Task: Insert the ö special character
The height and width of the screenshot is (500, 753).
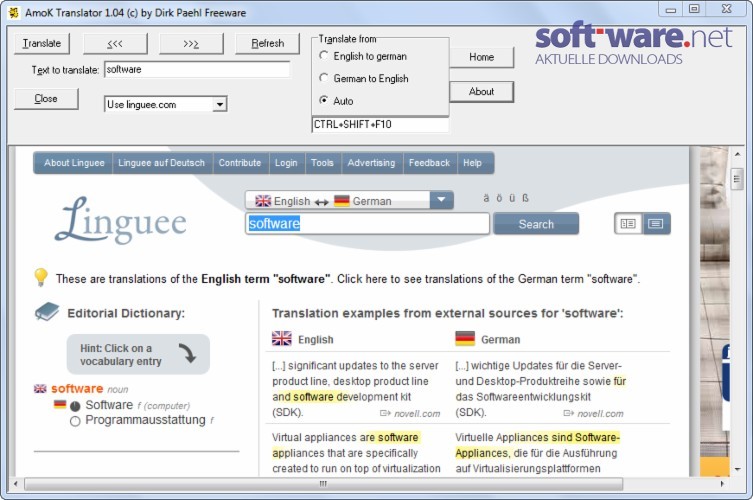Action: [x=499, y=198]
